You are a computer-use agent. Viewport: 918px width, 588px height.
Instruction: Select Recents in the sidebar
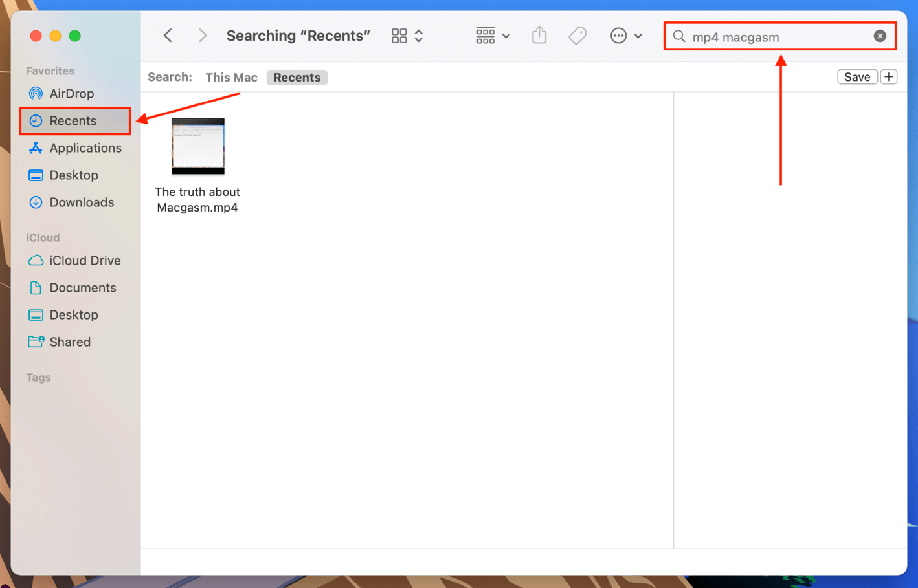(75, 121)
